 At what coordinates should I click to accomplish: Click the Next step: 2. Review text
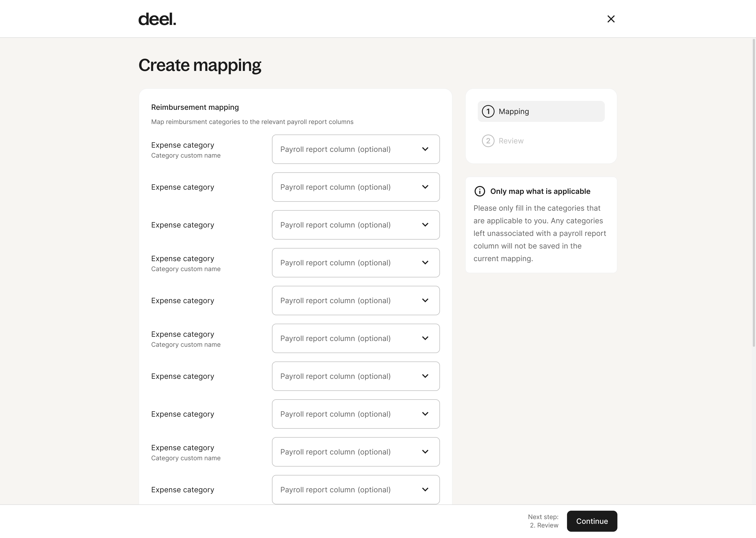click(x=543, y=521)
